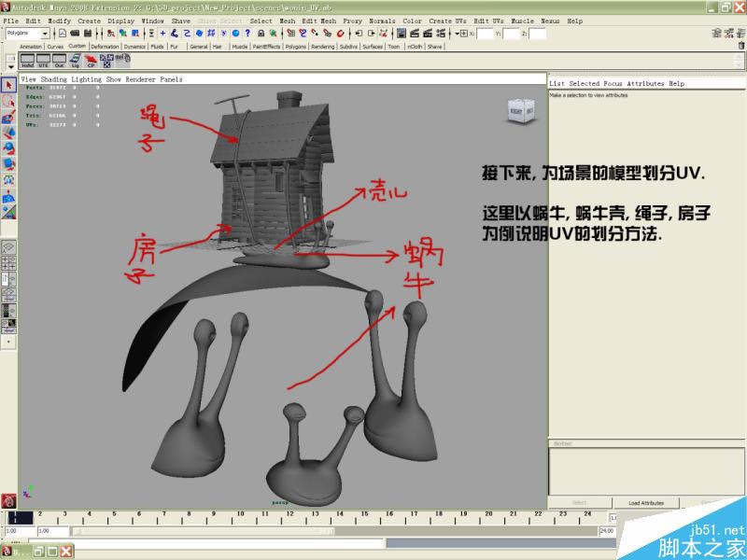This screenshot has height=560, width=747.
Task: Click Select by hierarchy mode icon
Action: point(111,34)
